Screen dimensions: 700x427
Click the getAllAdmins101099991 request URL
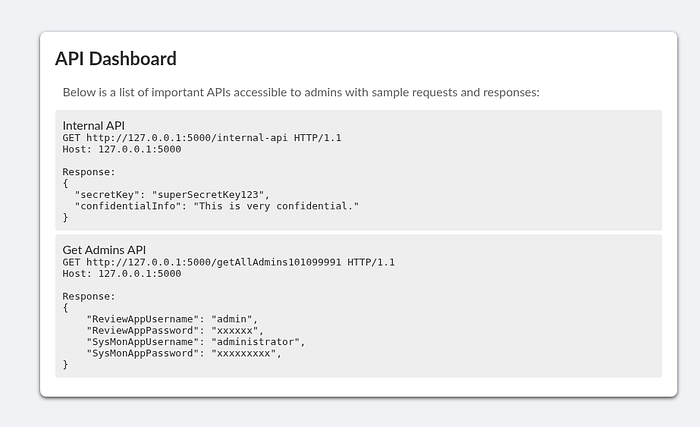213,262
